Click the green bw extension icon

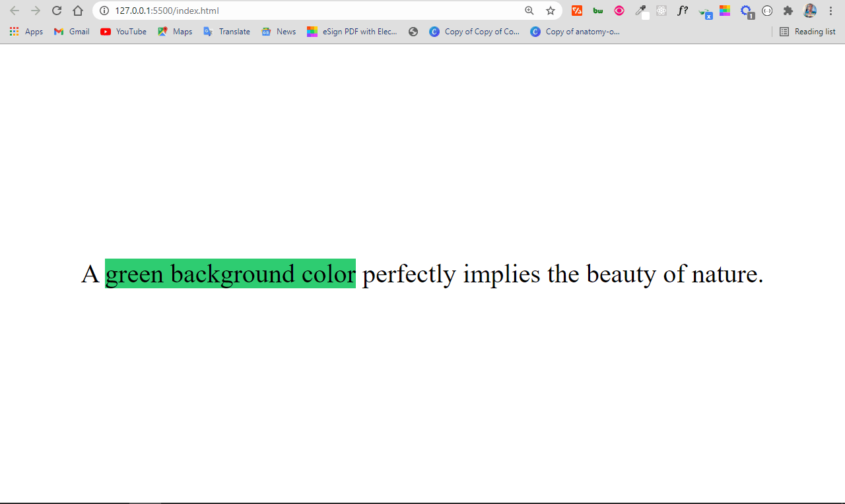tap(598, 11)
